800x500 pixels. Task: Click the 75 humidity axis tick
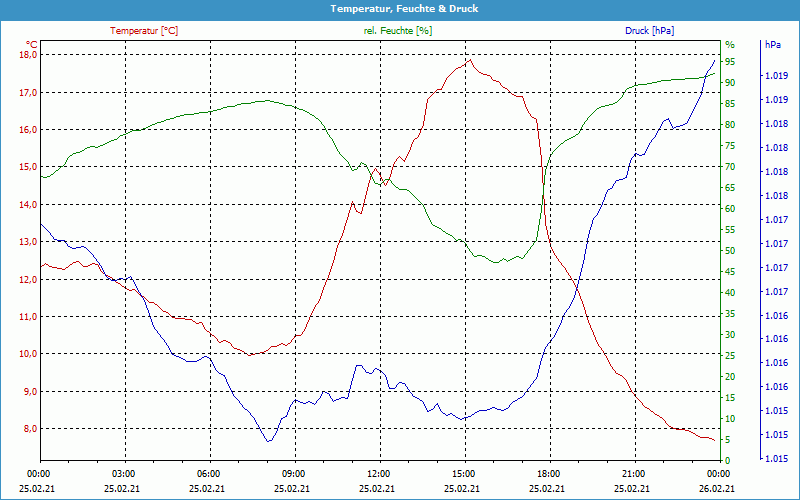point(730,146)
